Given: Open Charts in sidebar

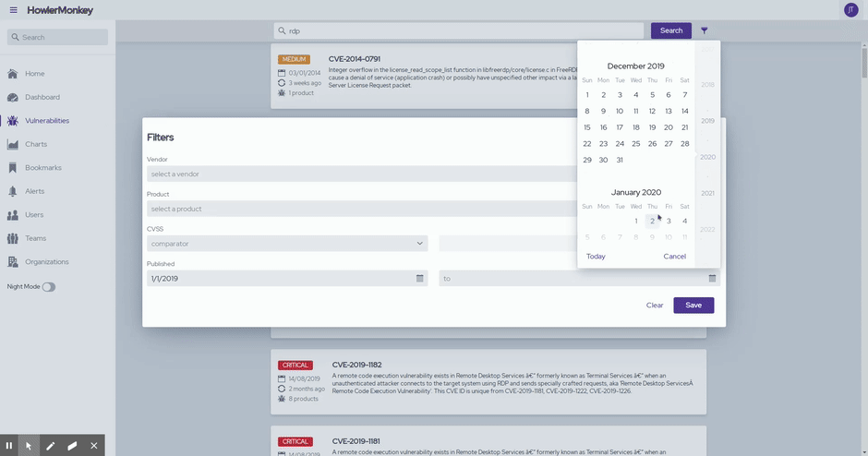Looking at the screenshot, I should coord(36,144).
